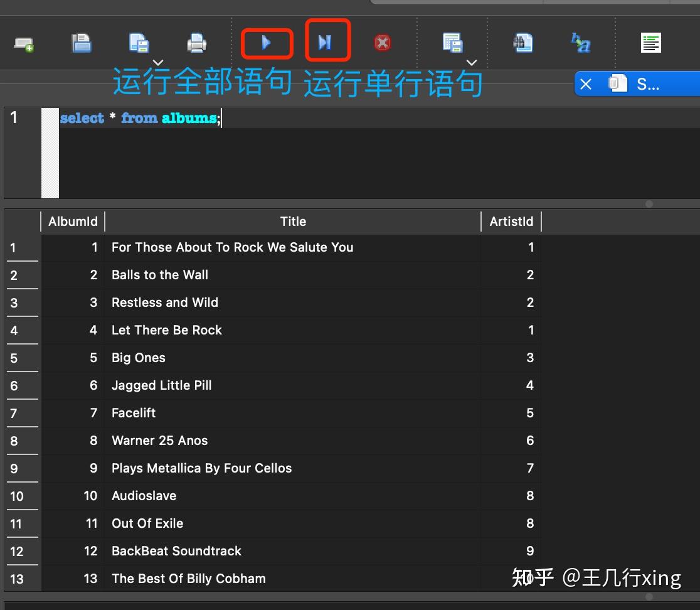This screenshot has width=700, height=610.
Task: Execute all SQL statements with play icon
Action: coord(267,43)
